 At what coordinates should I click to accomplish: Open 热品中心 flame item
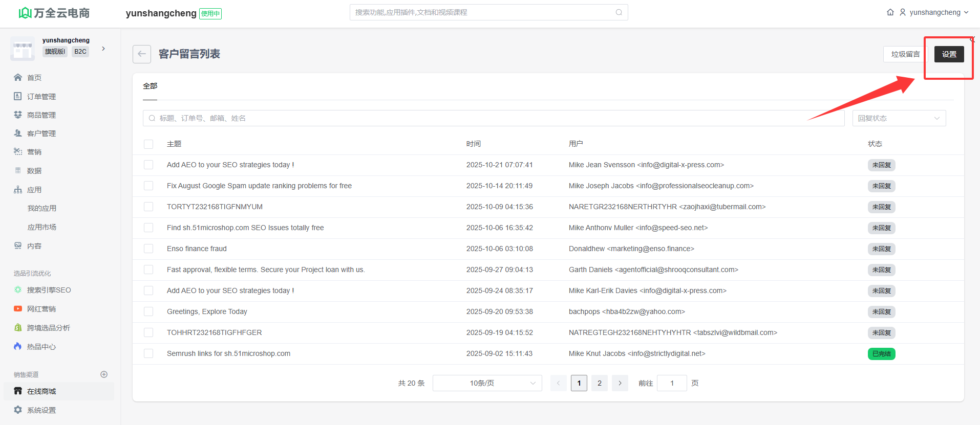click(x=41, y=347)
